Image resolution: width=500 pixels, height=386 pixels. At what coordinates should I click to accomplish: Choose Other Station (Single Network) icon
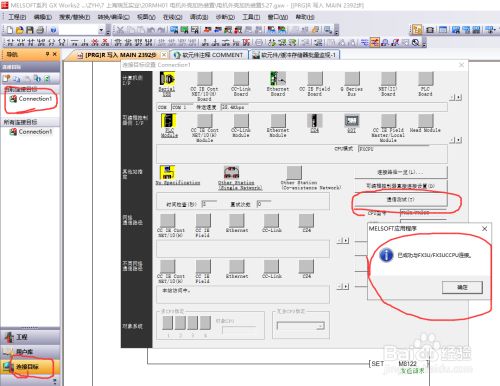231,172
